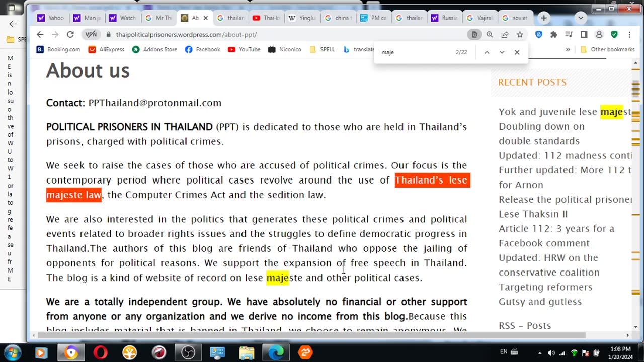Switch to the Yahoo tab
Viewport: 644px width, 362px height.
pos(51,18)
